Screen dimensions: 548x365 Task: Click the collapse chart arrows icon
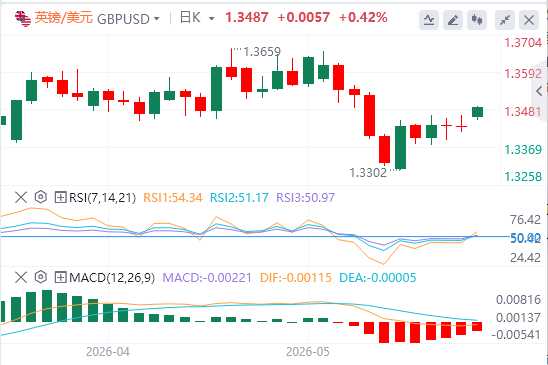505,20
